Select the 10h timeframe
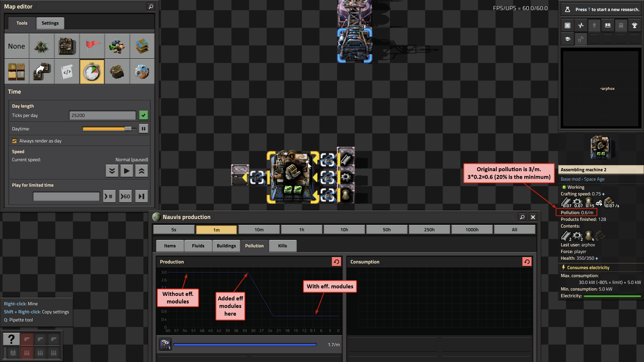 point(344,230)
